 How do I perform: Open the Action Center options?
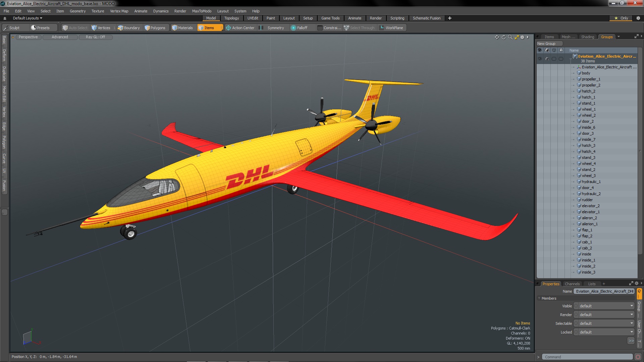pyautogui.click(x=240, y=28)
